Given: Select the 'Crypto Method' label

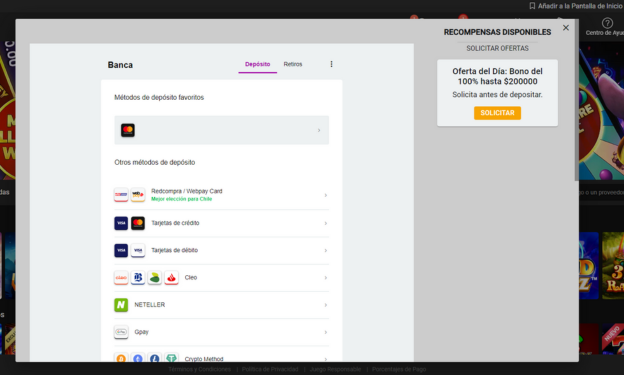Looking at the screenshot, I should click(x=204, y=359).
